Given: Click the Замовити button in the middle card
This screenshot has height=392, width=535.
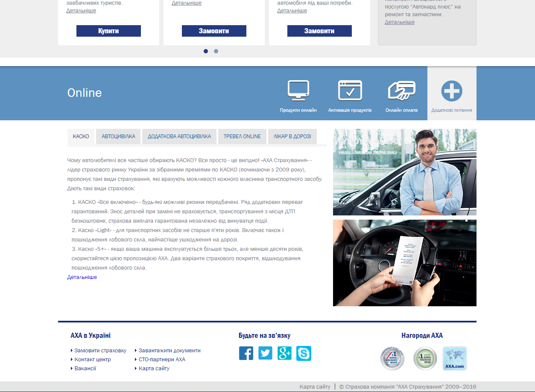Looking at the screenshot, I should (x=214, y=31).
